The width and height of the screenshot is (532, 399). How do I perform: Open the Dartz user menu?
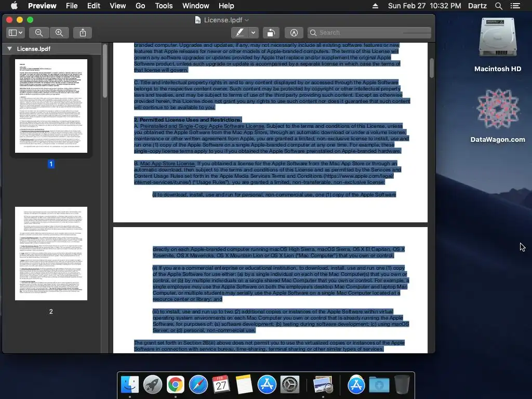tap(477, 6)
